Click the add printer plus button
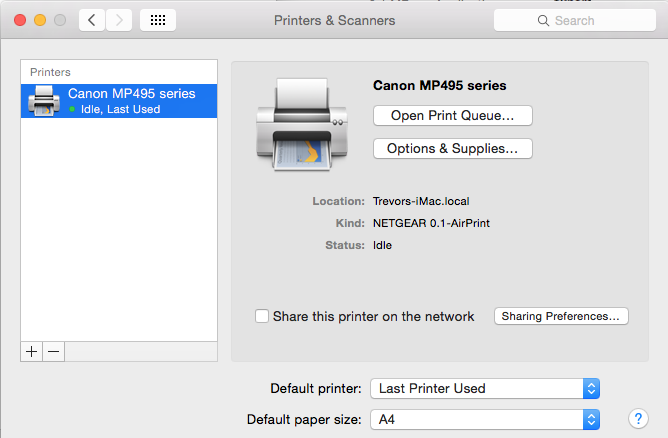 coord(32,351)
